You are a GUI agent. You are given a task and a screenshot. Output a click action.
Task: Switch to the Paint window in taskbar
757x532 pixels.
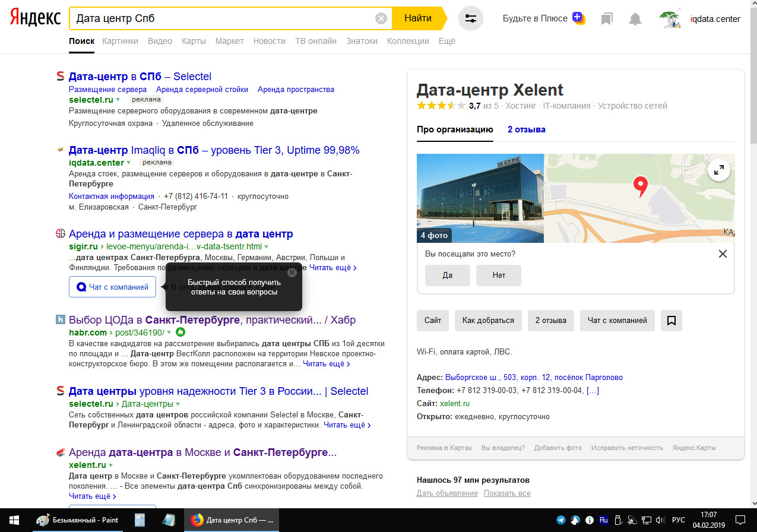78,520
